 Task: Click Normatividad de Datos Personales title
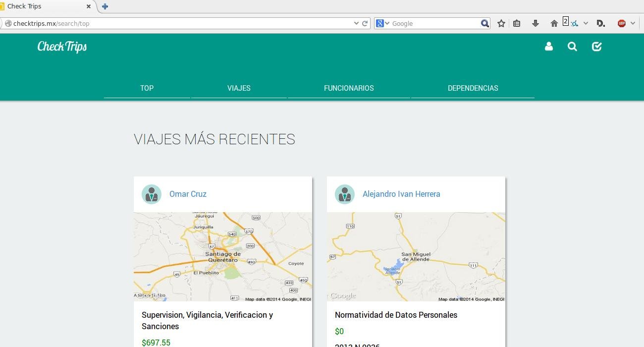396,315
